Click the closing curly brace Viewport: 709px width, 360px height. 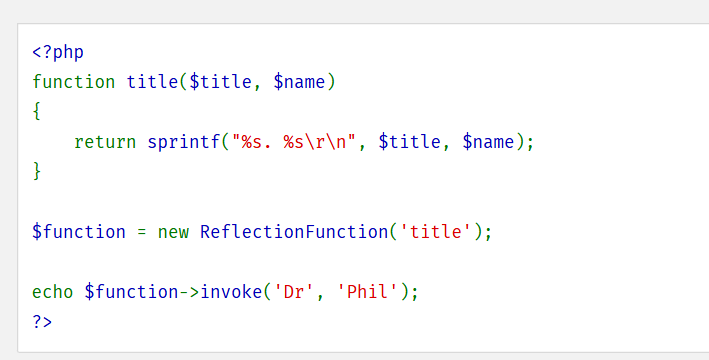pyautogui.click(x=37, y=171)
